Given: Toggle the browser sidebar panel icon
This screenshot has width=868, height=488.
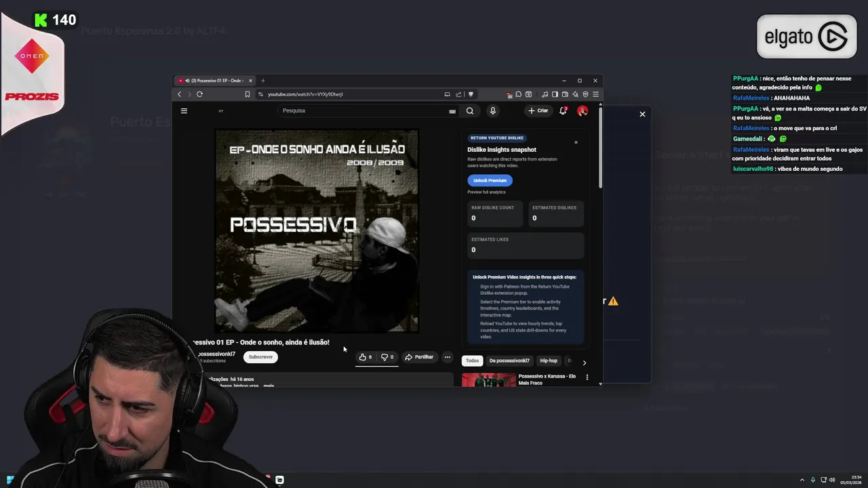Looking at the screenshot, I should (555, 94).
